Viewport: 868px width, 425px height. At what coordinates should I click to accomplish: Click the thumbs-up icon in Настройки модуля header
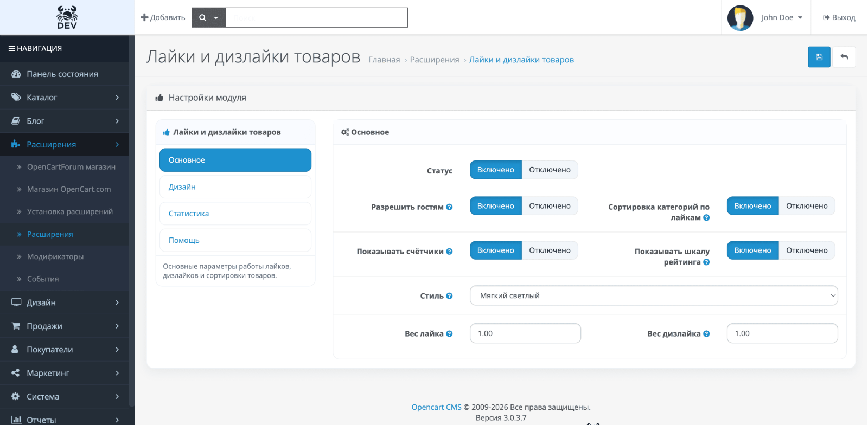(159, 98)
